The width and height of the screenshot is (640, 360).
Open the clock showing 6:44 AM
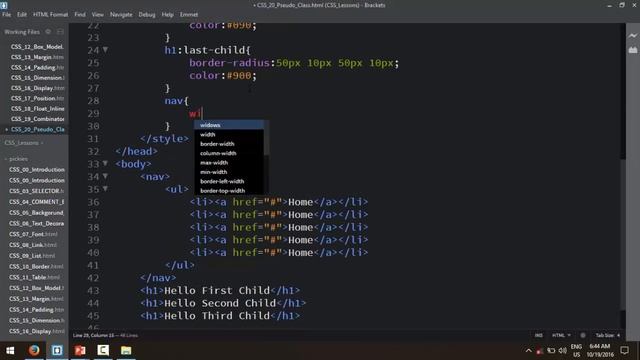(x=600, y=350)
